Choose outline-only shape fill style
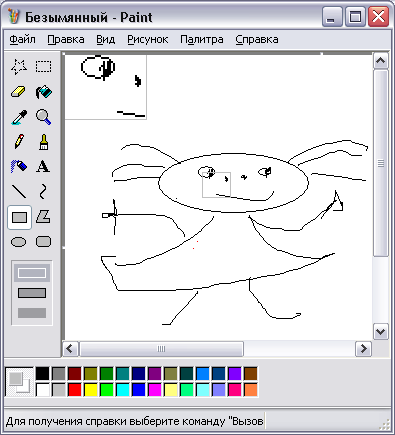 [32, 273]
